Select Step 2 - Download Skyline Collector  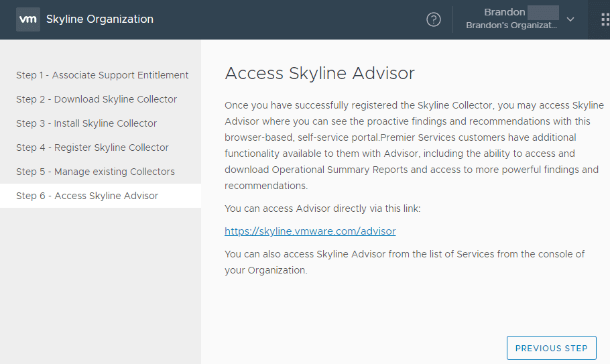coord(97,99)
